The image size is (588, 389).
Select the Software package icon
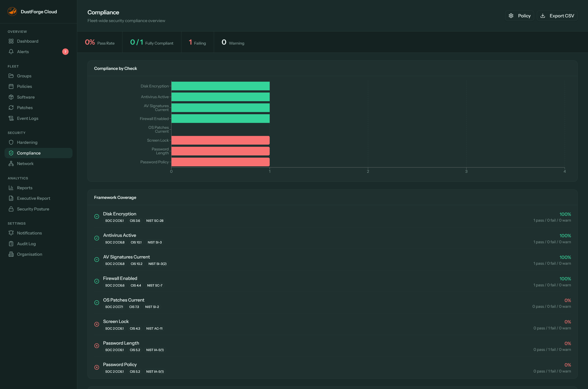point(11,97)
